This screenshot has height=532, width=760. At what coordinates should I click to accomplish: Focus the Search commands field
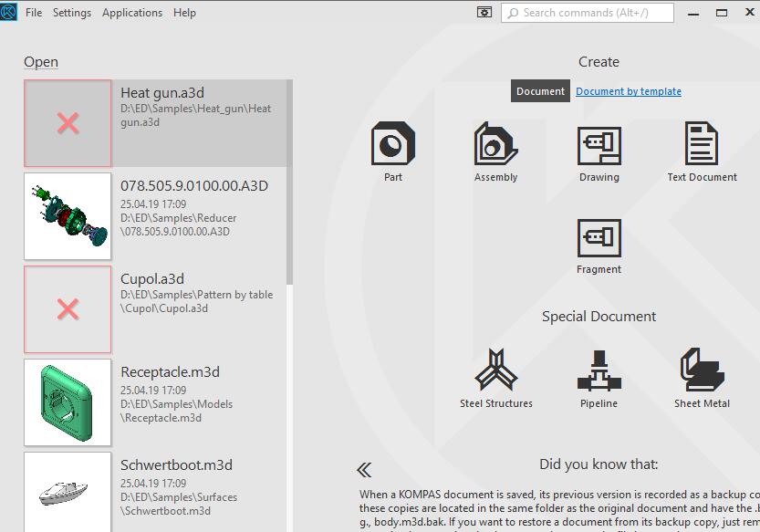[x=588, y=13]
